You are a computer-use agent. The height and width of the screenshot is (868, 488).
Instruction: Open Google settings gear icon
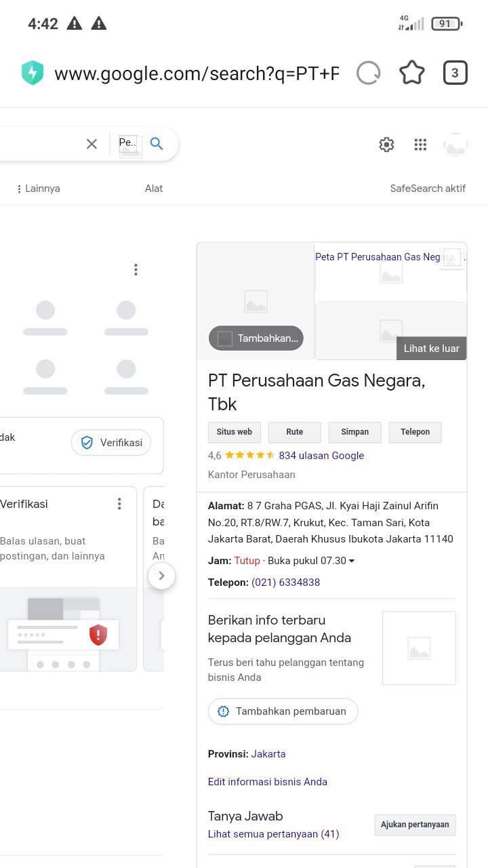[386, 144]
